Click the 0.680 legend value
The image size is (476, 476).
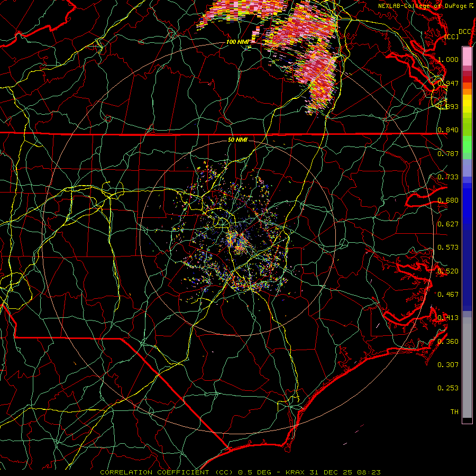[x=448, y=200]
